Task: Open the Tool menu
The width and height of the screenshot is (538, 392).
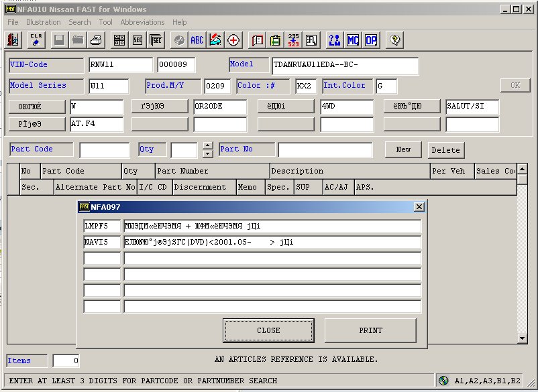Action: (105, 22)
